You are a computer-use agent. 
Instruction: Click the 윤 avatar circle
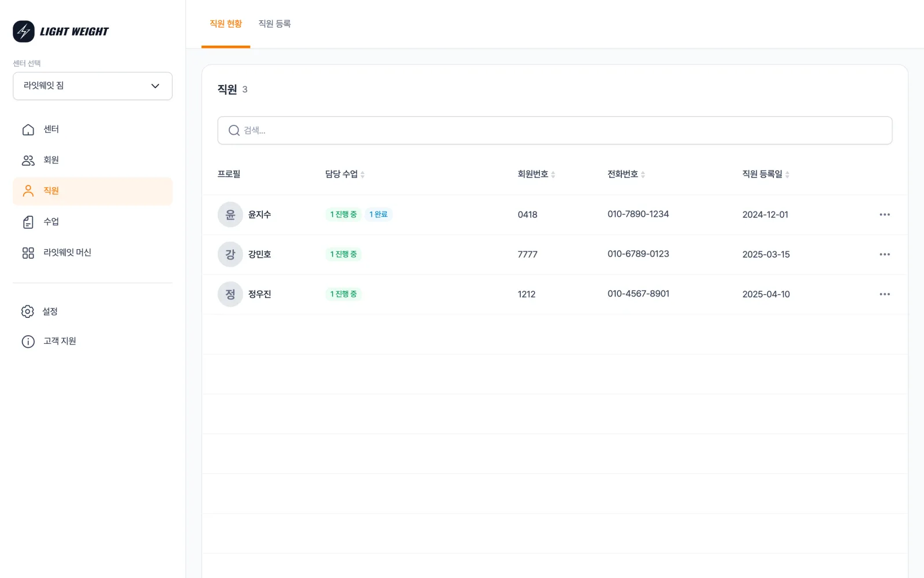230,214
